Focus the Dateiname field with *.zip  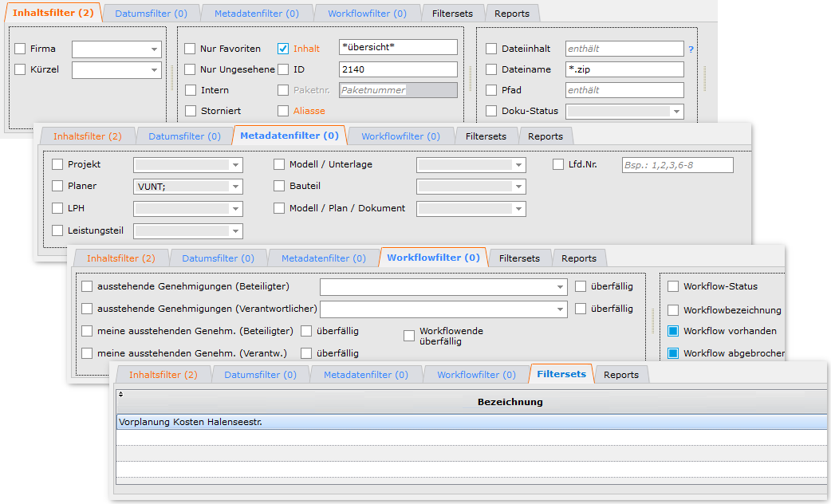(624, 69)
